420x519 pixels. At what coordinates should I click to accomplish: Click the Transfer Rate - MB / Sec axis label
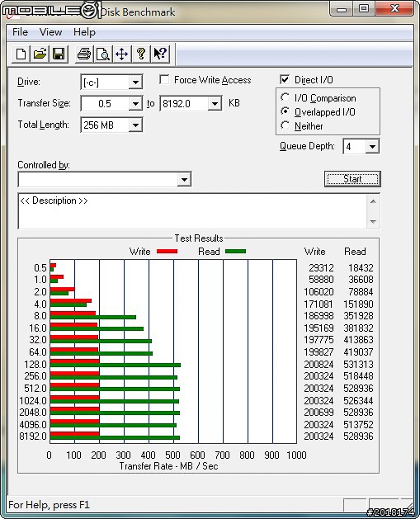coord(168,466)
